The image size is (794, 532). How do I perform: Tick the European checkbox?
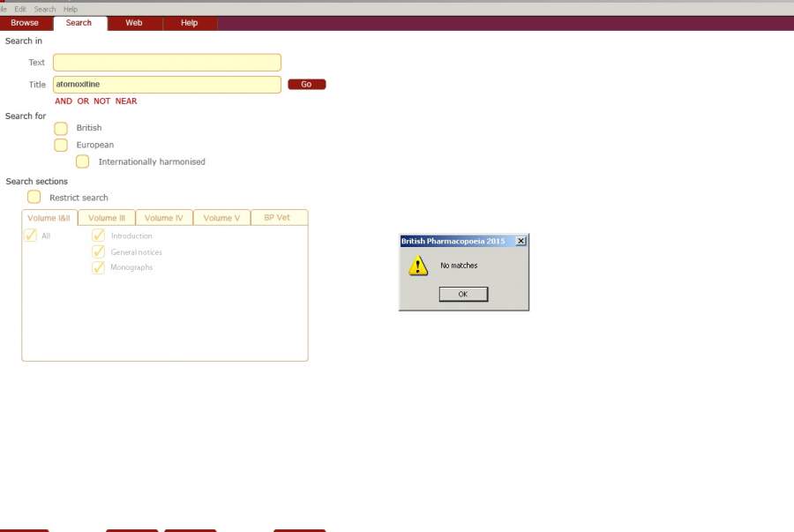tap(61, 145)
